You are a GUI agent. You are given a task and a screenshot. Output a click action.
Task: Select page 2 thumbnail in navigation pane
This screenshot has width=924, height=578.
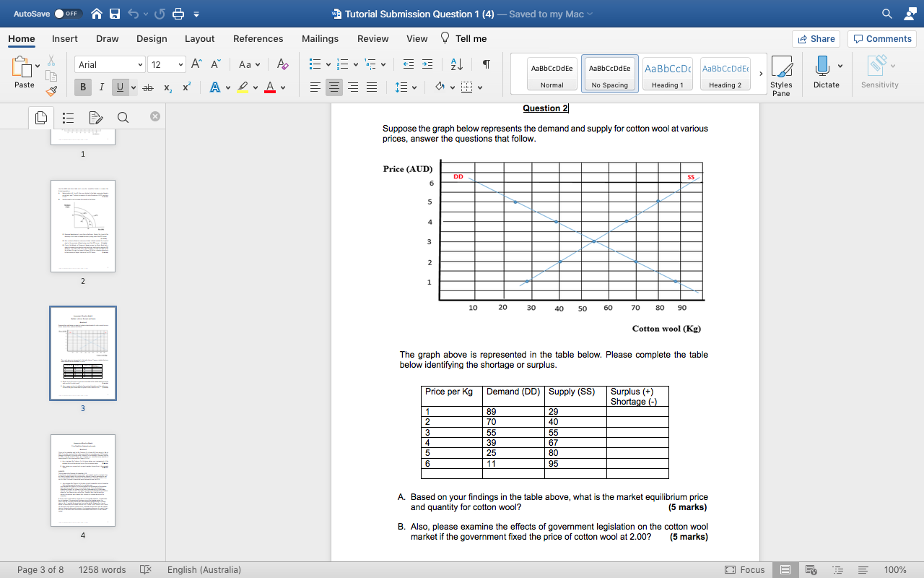(82, 226)
